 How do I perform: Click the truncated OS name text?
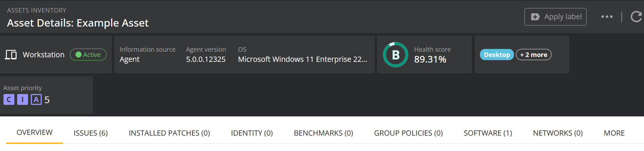click(x=303, y=59)
